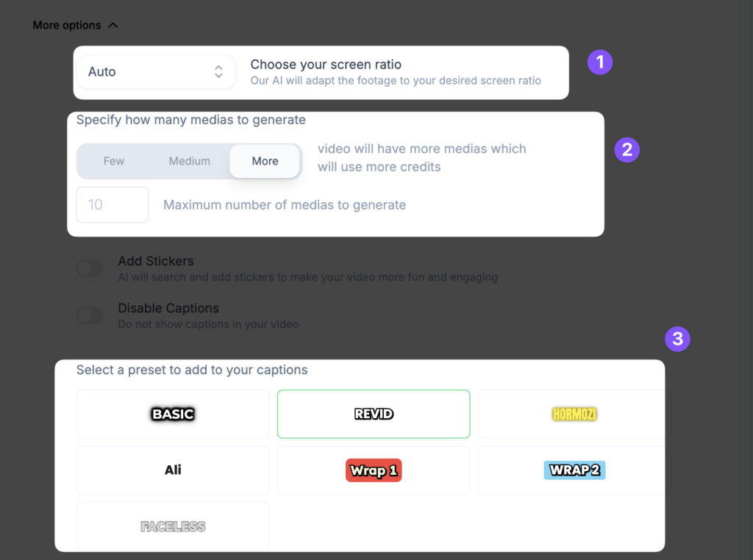This screenshot has height=560, width=753.
Task: Select the Few medias option
Action: pyautogui.click(x=114, y=161)
